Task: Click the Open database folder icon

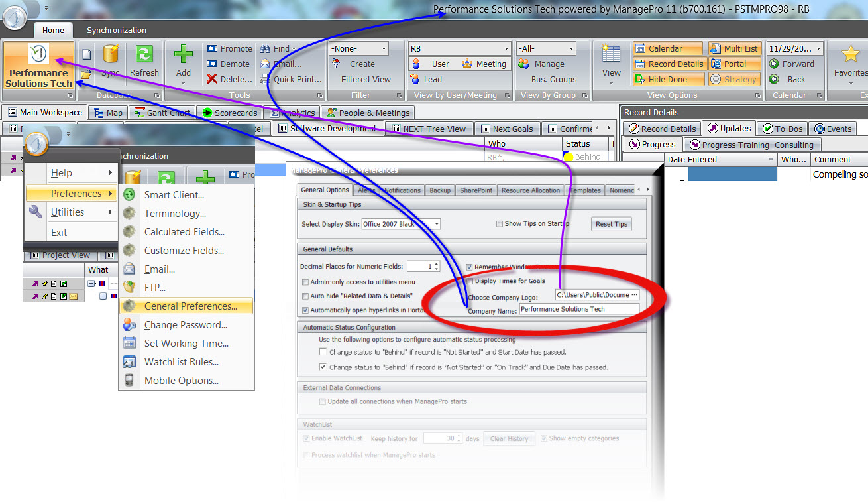Action: (x=86, y=74)
